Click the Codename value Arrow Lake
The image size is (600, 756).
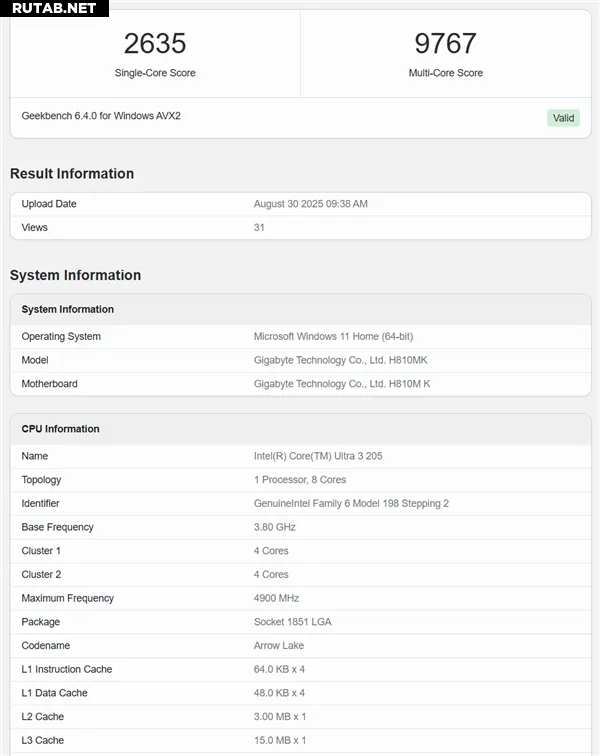(x=279, y=646)
